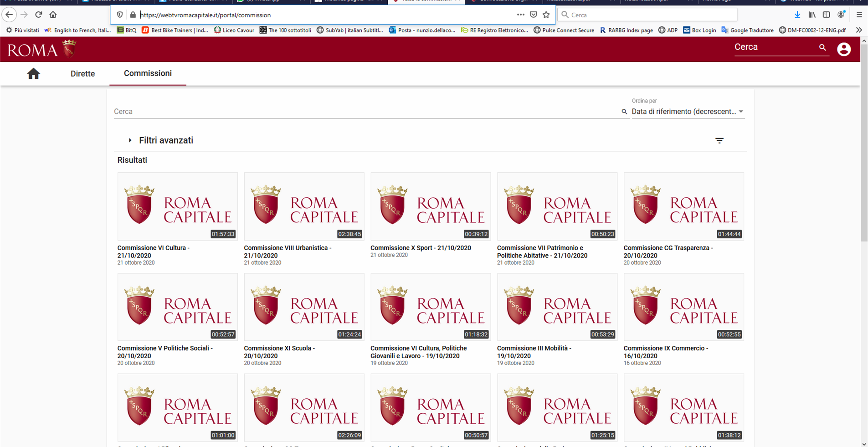This screenshot has height=447, width=868.
Task: Open Commissione XI Scuola video thumbnail
Action: (x=304, y=307)
